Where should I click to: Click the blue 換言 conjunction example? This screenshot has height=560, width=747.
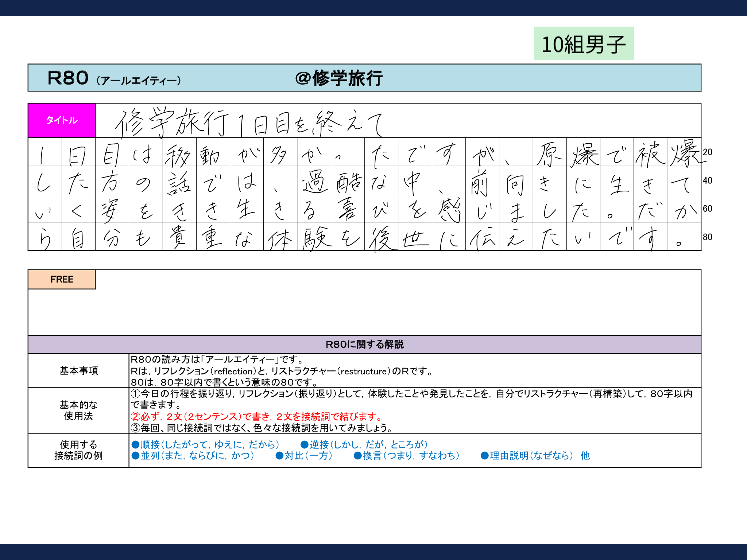pyautogui.click(x=407, y=456)
